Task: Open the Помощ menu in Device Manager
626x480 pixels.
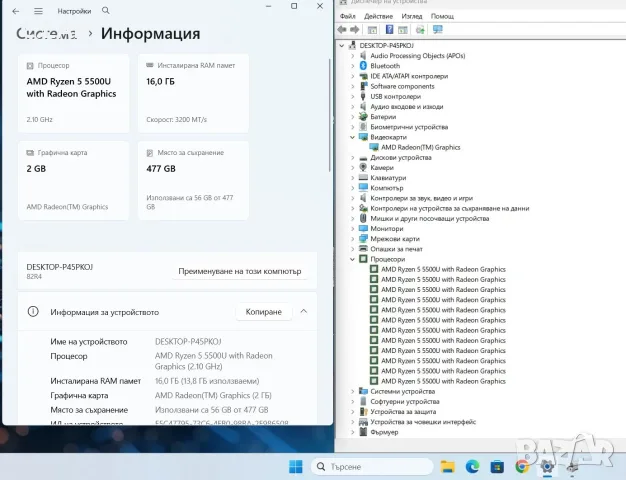Action: [442, 16]
